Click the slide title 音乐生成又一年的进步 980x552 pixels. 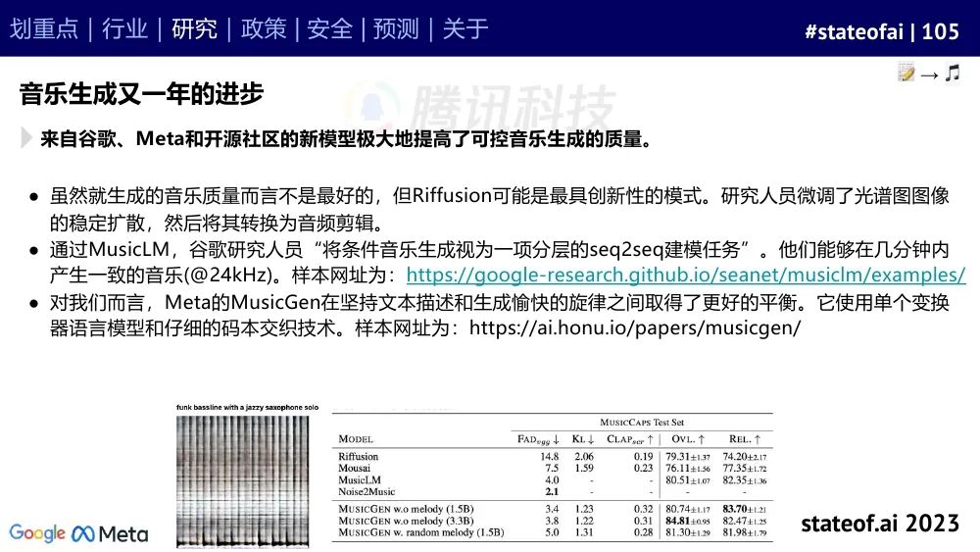[141, 94]
